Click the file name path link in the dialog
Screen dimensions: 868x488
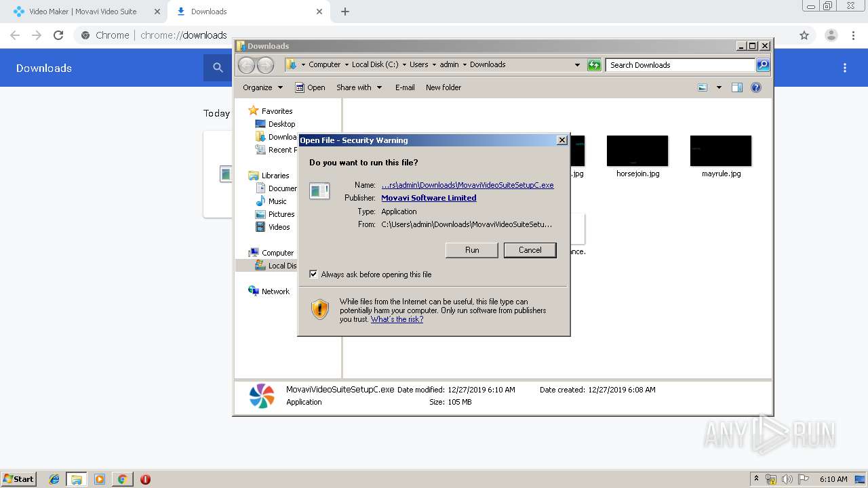click(x=467, y=185)
